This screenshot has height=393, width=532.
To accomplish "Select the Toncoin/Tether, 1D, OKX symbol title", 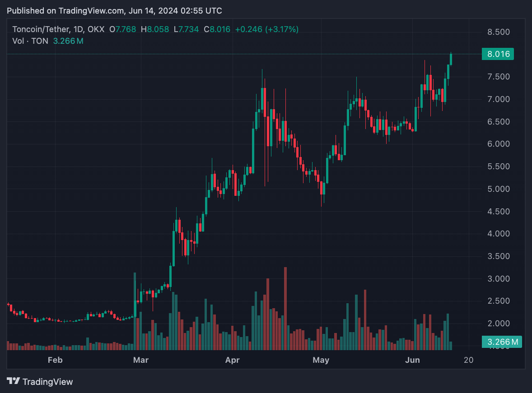I will click(58, 29).
